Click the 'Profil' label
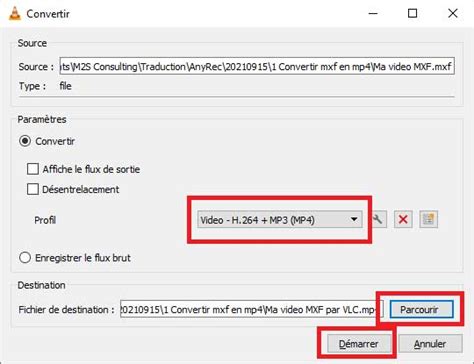 tap(45, 220)
